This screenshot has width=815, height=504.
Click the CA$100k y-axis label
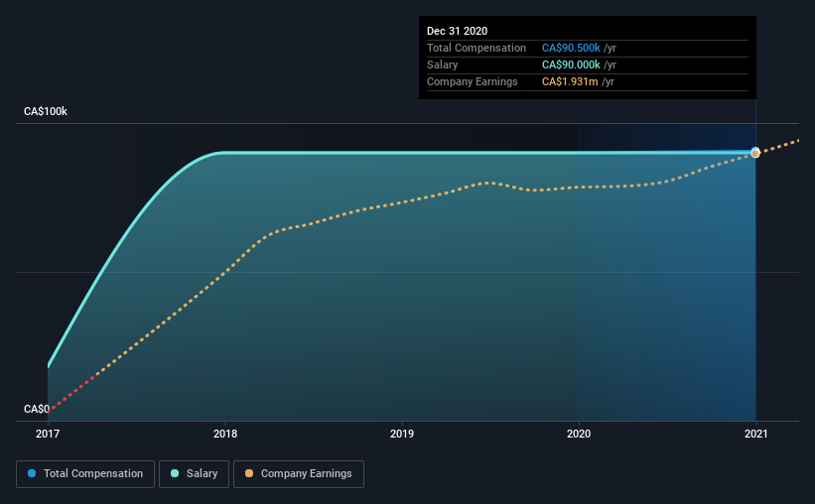[46, 111]
